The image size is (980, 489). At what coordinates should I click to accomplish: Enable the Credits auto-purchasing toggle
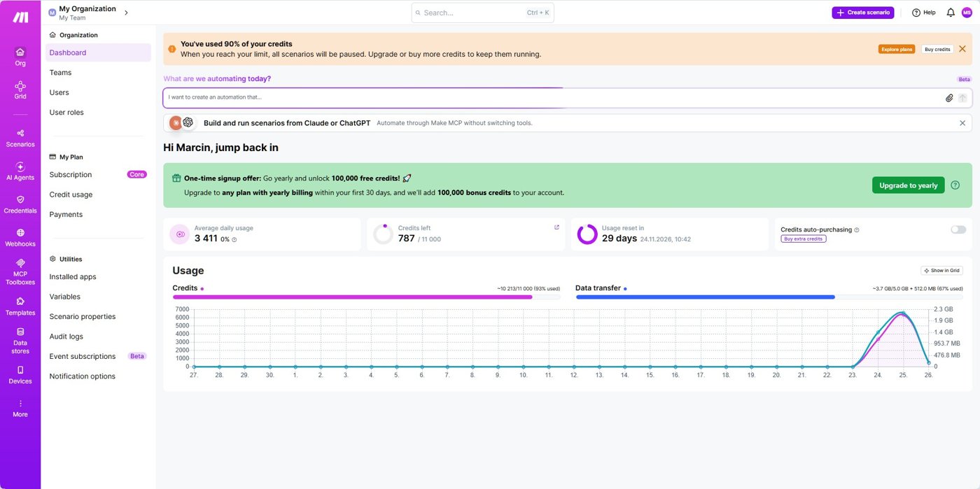coord(958,229)
